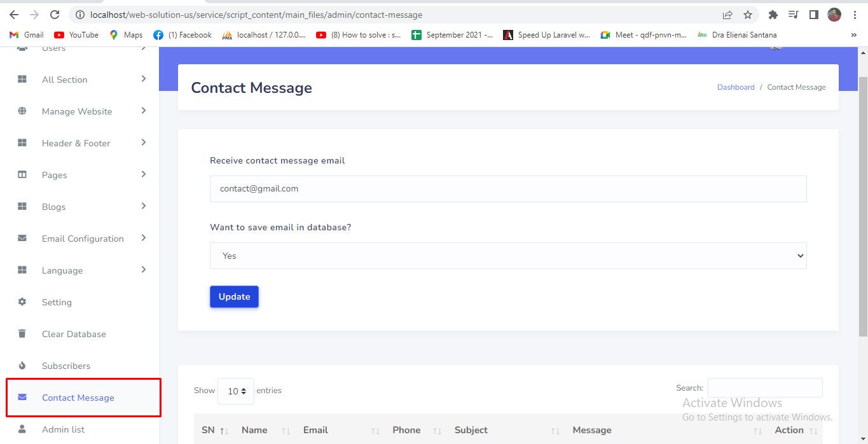Click the globe icon beside Manage Website
The height and width of the screenshot is (444, 868).
[x=22, y=111]
